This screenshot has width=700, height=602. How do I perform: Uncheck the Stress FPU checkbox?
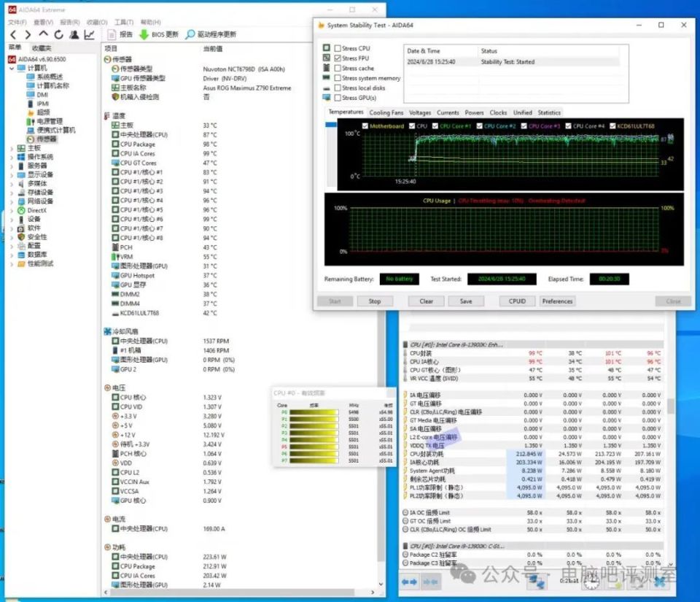338,58
